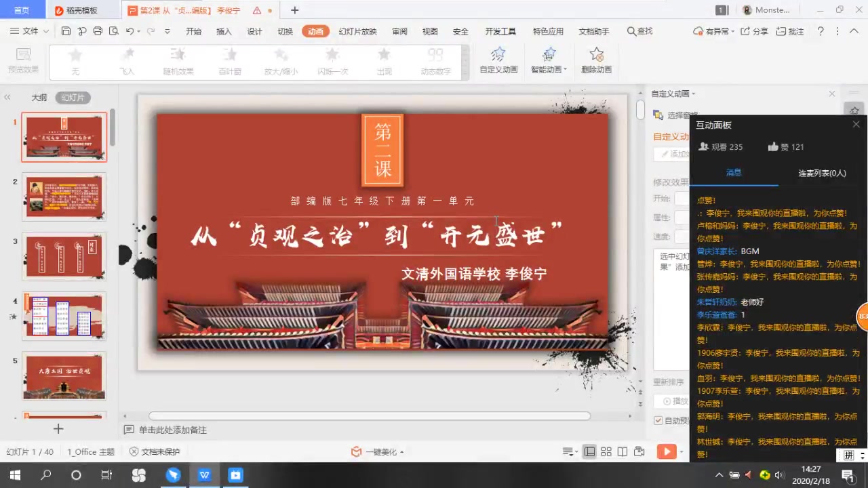Switch to slide sorter view icon

(606, 451)
